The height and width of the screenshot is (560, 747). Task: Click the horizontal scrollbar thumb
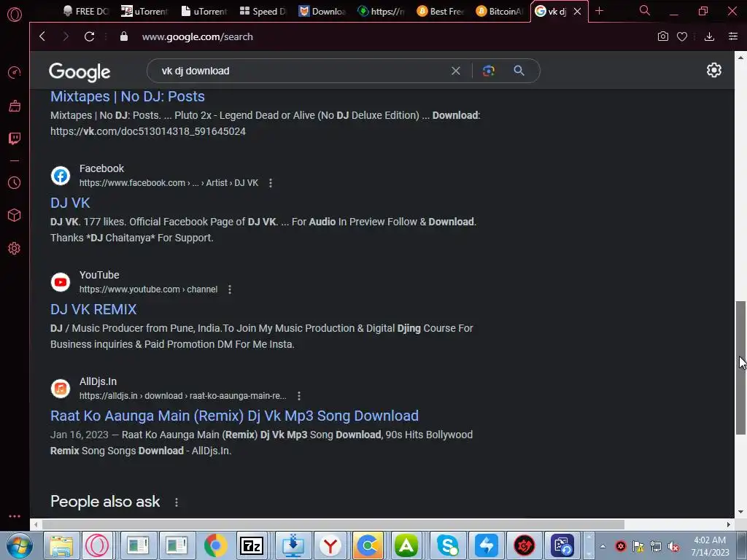tap(333, 525)
